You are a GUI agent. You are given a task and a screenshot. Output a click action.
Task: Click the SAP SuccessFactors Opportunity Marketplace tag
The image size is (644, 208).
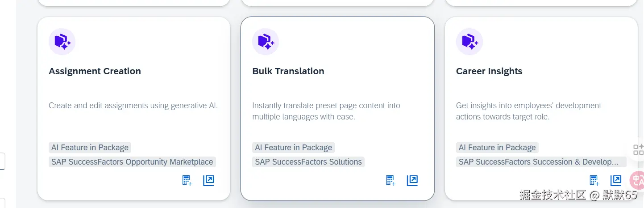pyautogui.click(x=132, y=162)
